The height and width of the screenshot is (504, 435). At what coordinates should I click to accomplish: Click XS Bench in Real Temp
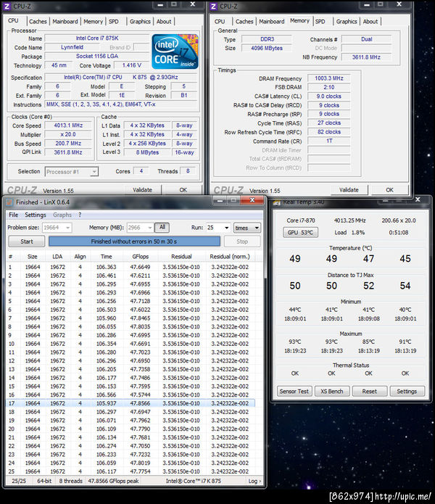coord(332,391)
